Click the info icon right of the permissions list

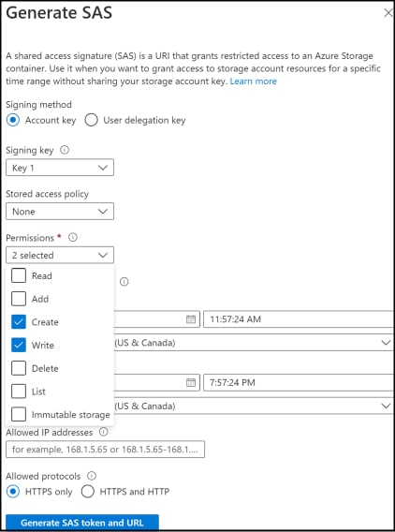click(x=124, y=282)
